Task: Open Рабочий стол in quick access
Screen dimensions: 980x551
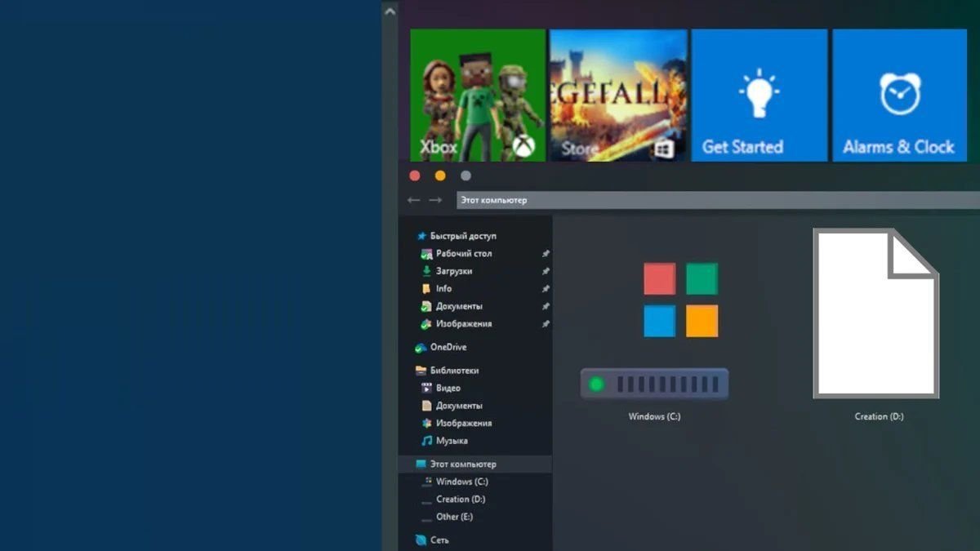Action: coord(464,254)
